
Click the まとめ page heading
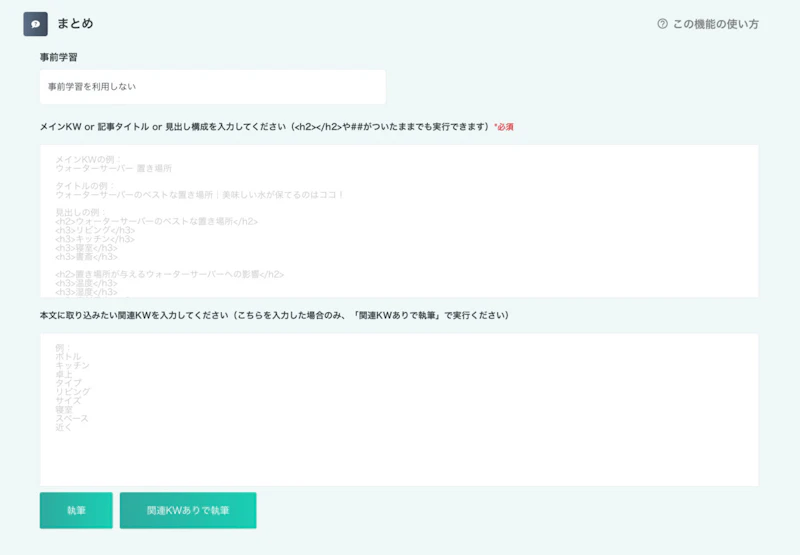[x=75, y=23]
